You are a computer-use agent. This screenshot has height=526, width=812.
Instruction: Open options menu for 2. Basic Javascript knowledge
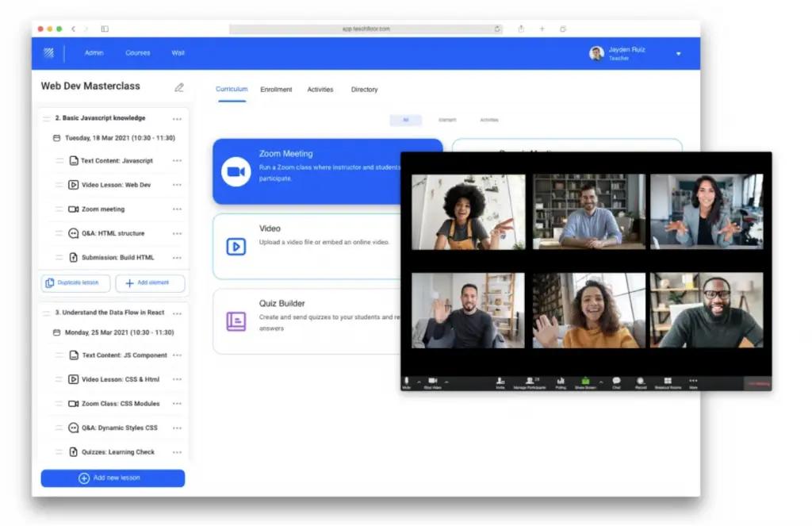pyautogui.click(x=177, y=119)
